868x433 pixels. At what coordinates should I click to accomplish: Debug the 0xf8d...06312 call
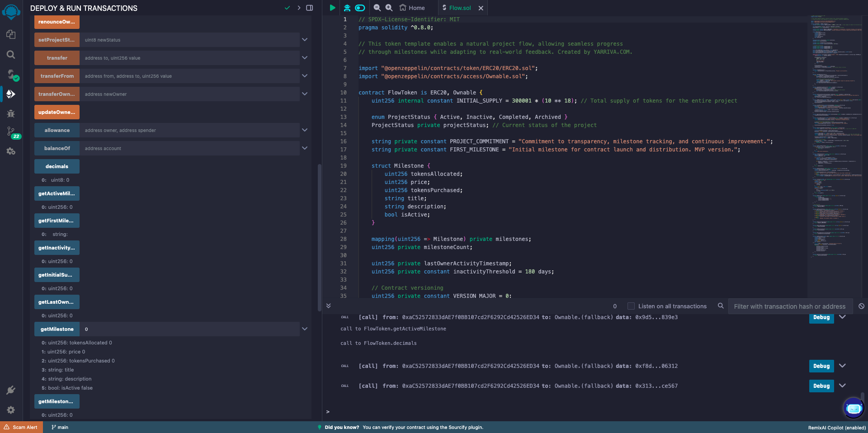point(821,366)
